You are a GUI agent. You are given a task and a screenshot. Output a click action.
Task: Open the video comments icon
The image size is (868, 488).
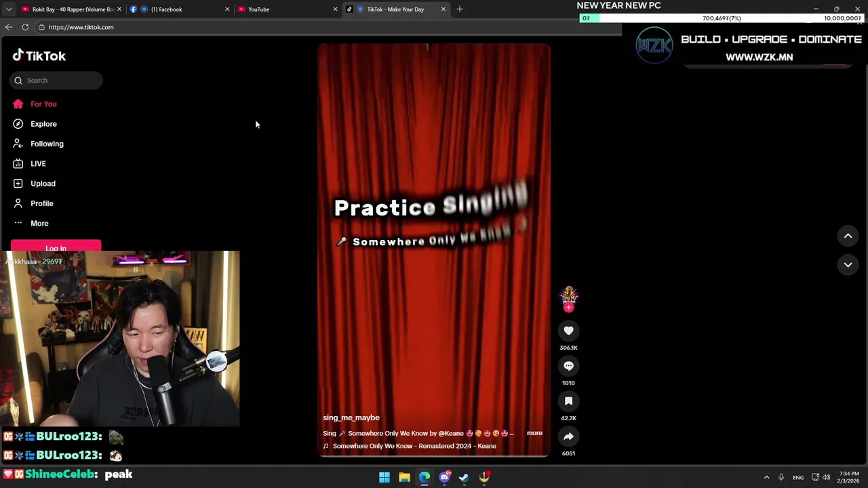[x=568, y=366]
